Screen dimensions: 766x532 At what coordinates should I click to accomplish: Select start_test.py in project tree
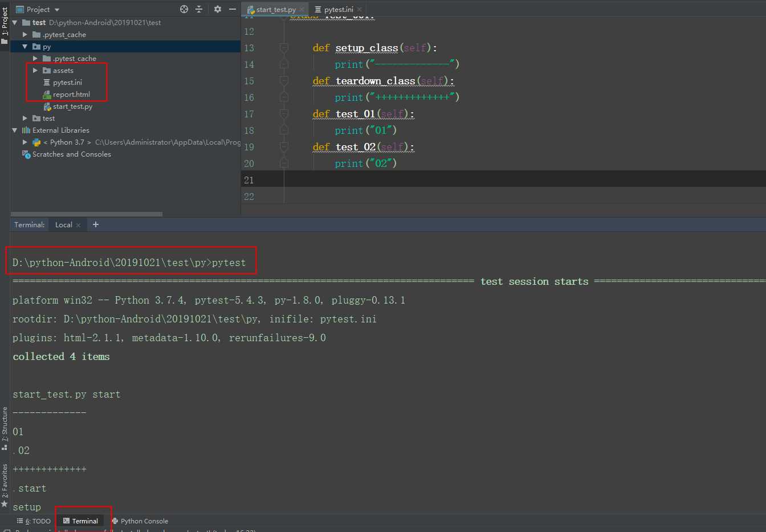click(x=72, y=107)
